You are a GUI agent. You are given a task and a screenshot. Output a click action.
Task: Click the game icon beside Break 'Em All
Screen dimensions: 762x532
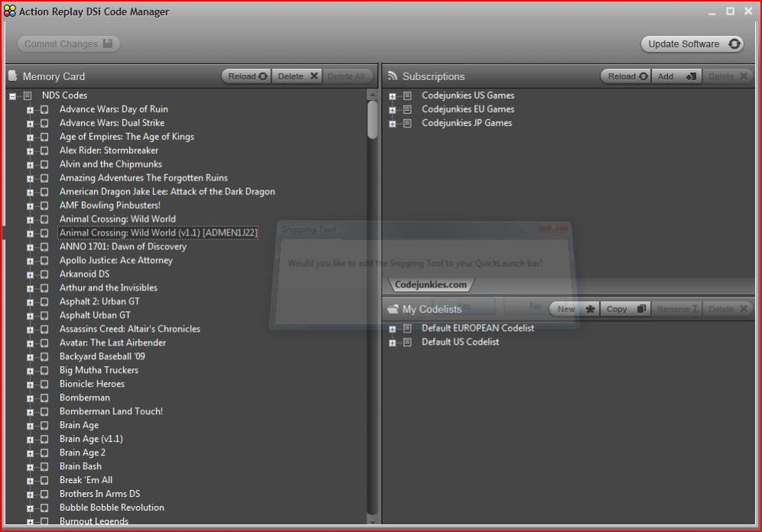tap(44, 481)
